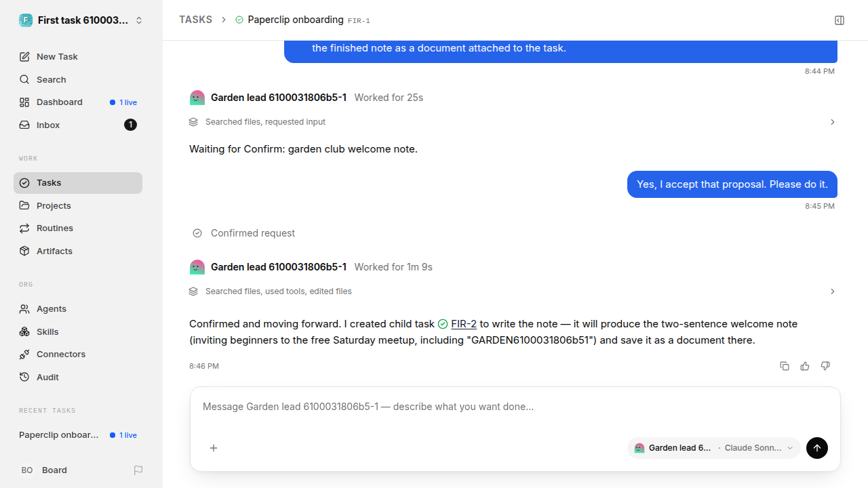This screenshot has width=868, height=488.
Task: Click 'Waiting for Confirm: garden club welcome note'
Action: [x=303, y=149]
